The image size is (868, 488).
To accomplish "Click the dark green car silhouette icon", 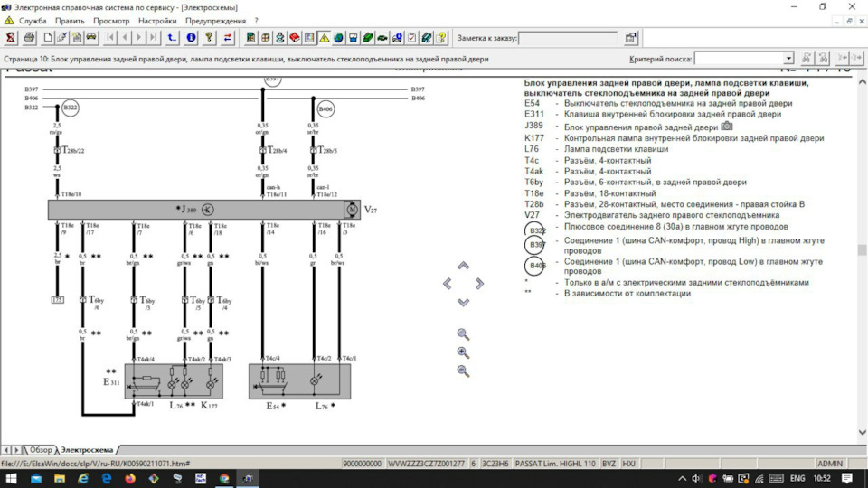I will pyautogui.click(x=382, y=38).
